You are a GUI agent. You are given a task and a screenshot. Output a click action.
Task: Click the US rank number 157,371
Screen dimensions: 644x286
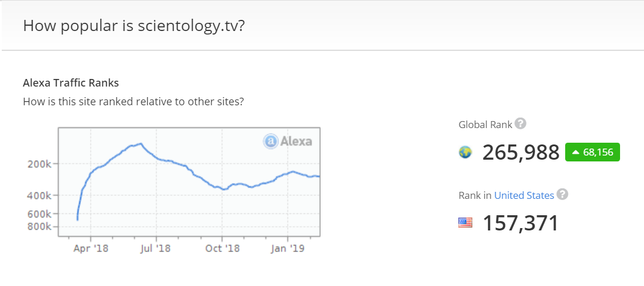point(520,223)
